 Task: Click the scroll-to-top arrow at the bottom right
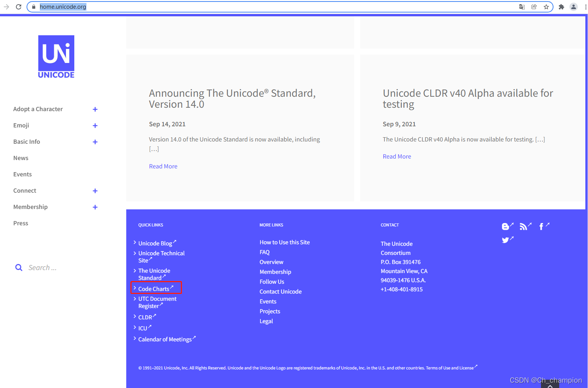[x=550, y=385]
